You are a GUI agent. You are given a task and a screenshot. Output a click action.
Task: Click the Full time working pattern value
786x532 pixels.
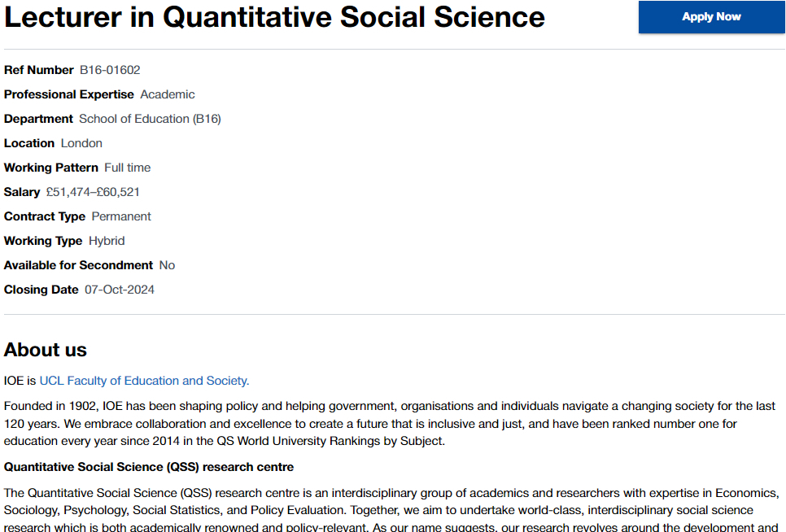tap(127, 168)
